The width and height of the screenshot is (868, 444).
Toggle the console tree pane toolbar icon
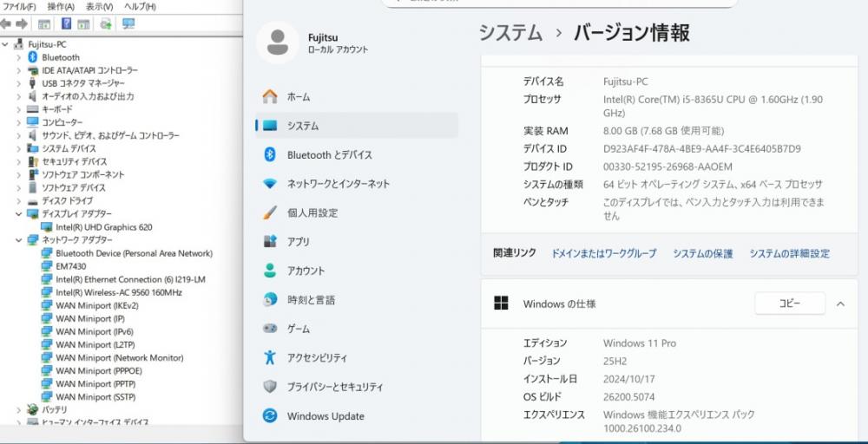44,23
